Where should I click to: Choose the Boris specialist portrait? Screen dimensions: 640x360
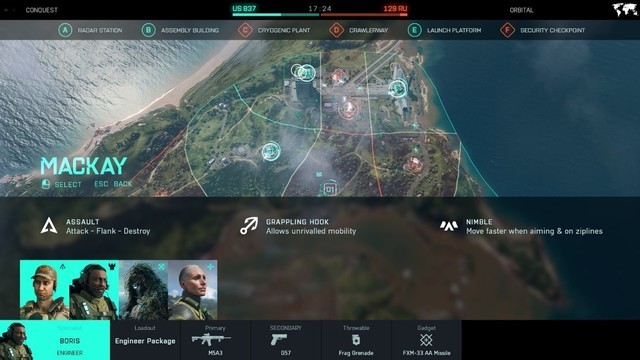94,290
